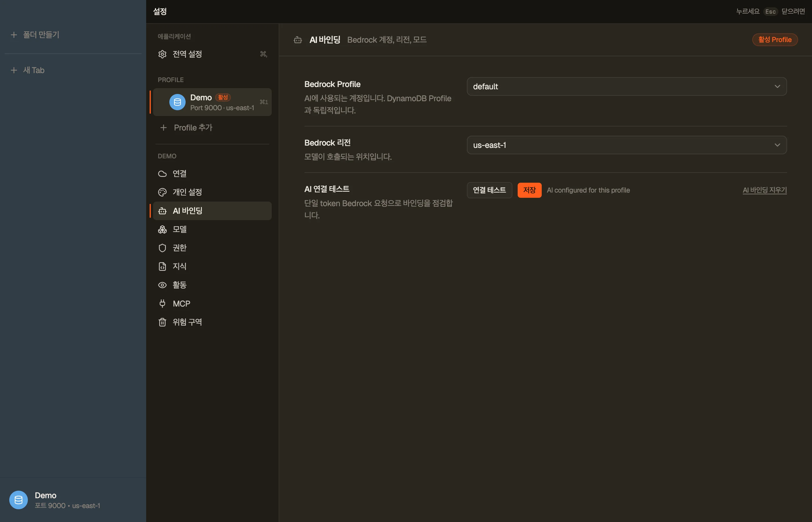Click the plus icon beside 폴더 만들기

tap(14, 35)
